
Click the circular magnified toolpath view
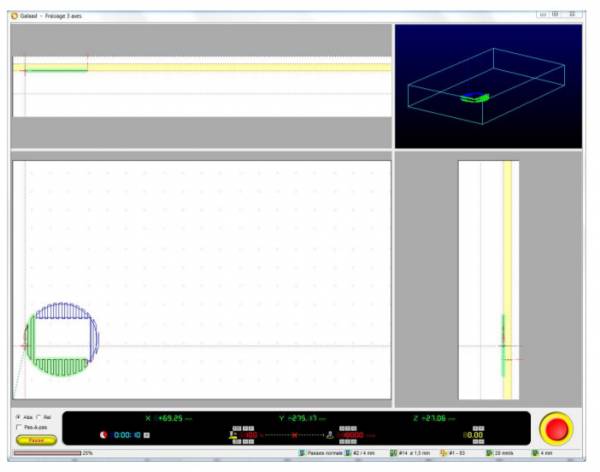pyautogui.click(x=60, y=339)
